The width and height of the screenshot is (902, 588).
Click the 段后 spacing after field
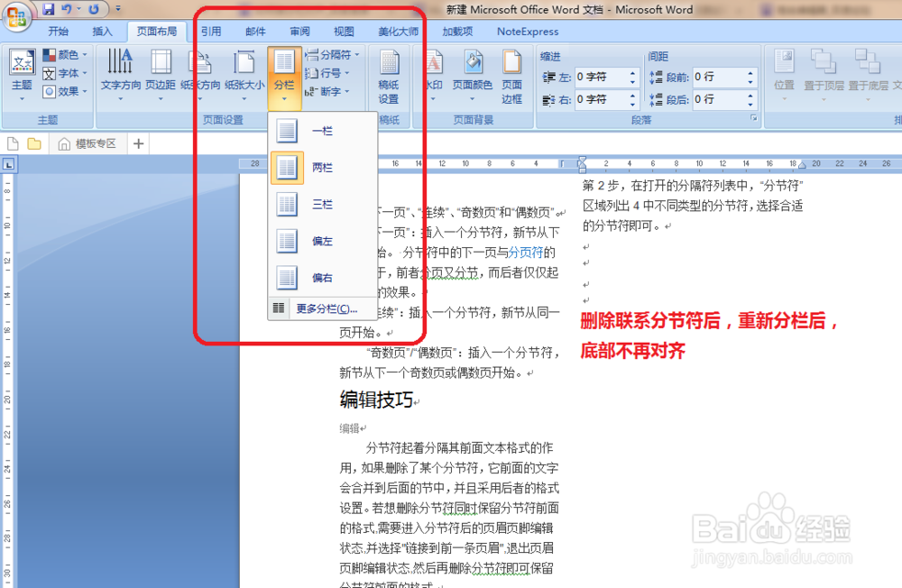719,99
